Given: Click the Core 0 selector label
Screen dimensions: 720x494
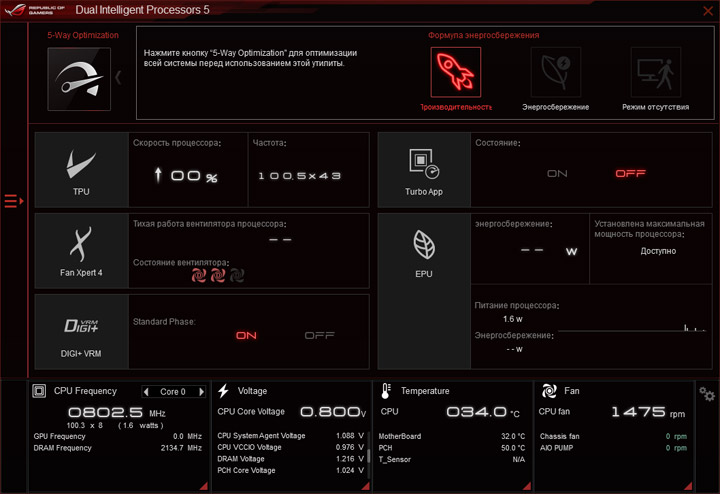Looking at the screenshot, I should coord(173,392).
